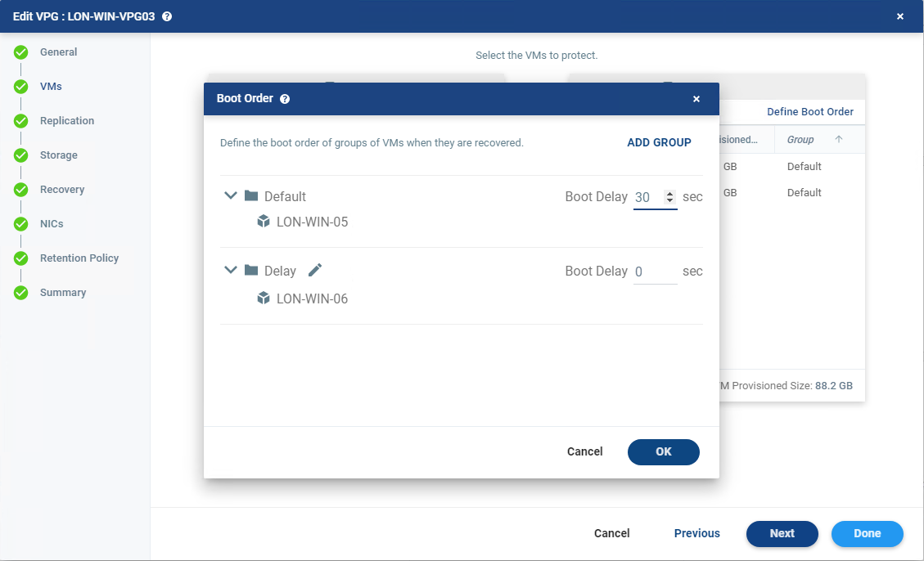Click the Delay group Boot Delay field
Viewport: 924px width, 561px height.
click(x=655, y=272)
